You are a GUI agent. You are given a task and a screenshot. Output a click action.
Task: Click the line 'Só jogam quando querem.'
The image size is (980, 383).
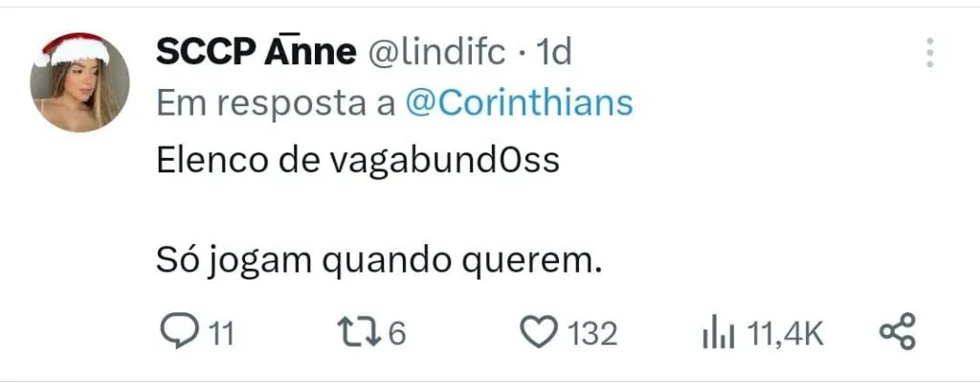coord(379,261)
